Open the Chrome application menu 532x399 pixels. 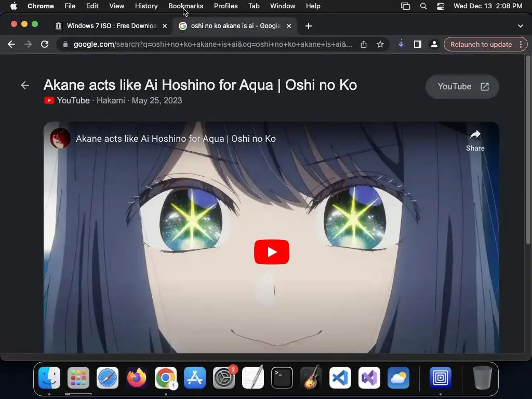(41, 6)
